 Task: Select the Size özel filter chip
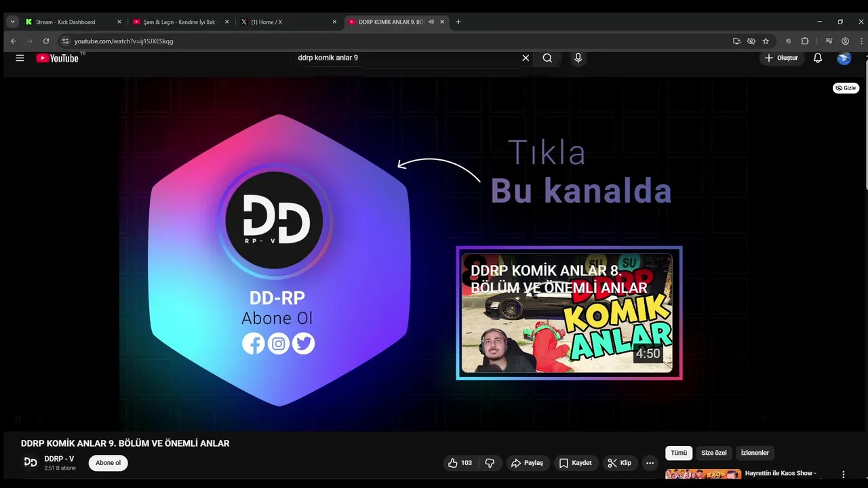(x=713, y=453)
